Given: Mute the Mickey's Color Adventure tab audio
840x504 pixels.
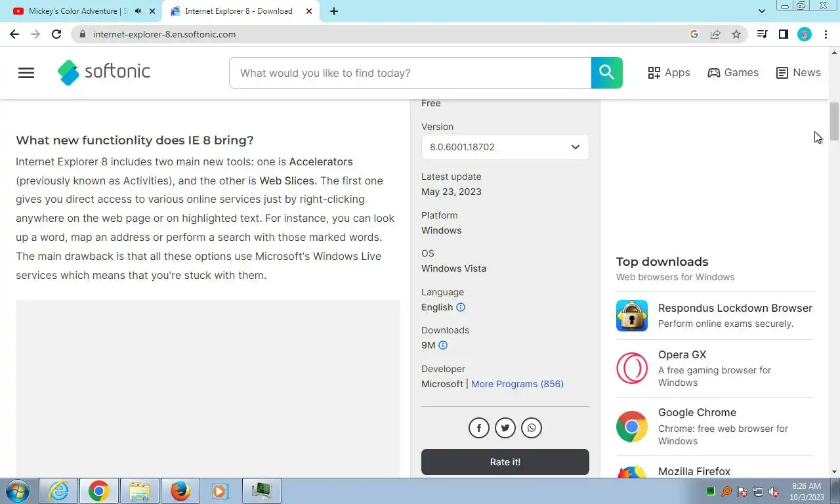Looking at the screenshot, I should tap(138, 11).
